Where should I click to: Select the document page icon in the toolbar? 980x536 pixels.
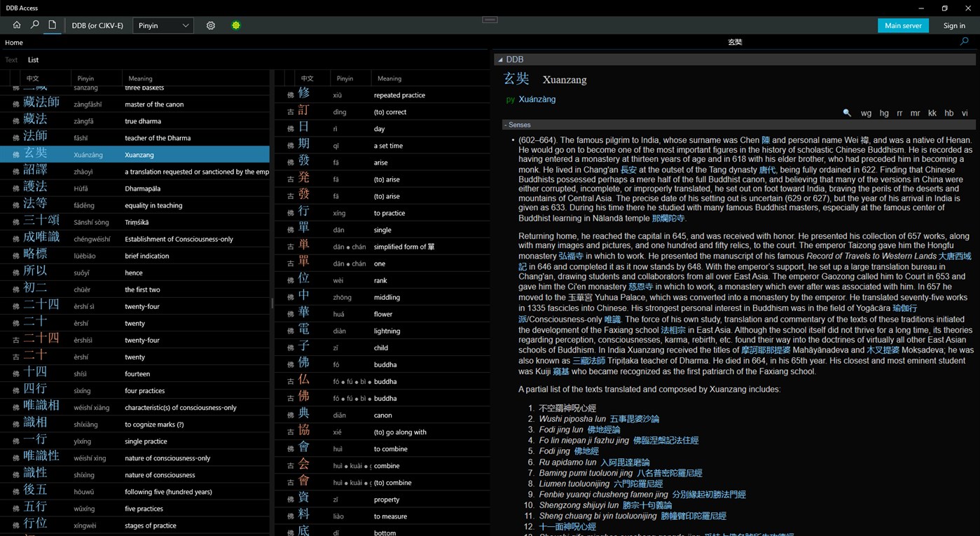pyautogui.click(x=51, y=25)
